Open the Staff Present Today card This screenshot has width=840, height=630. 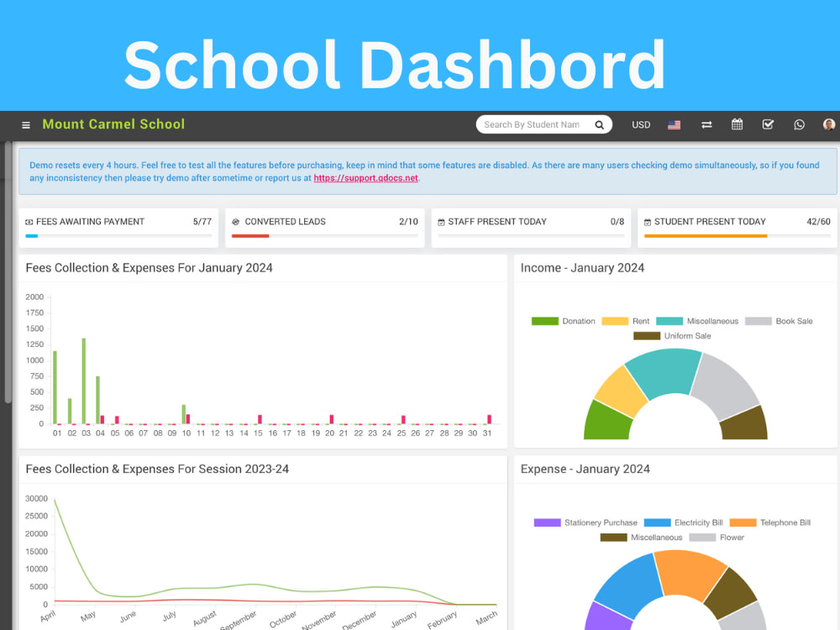(531, 228)
